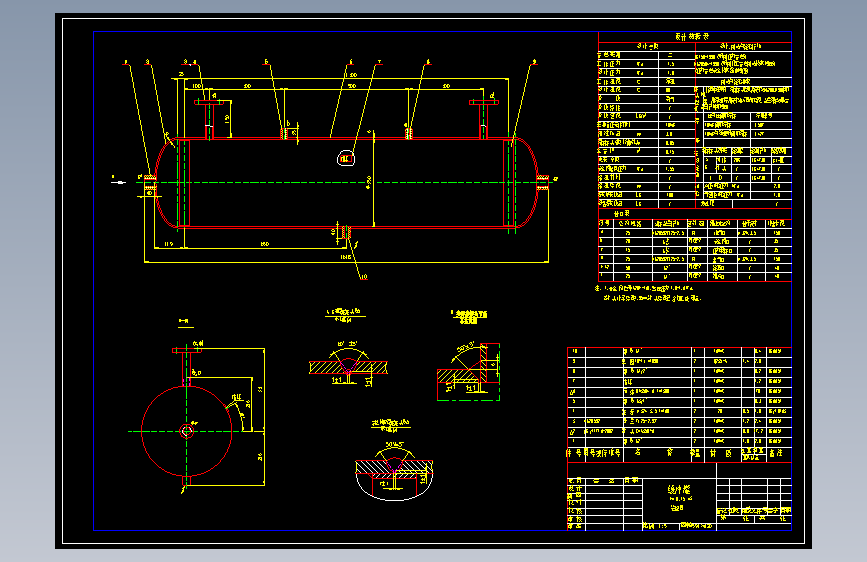The height and width of the screenshot is (562, 867).
Task: Select the drawing name in the title block
Action: pos(679,490)
